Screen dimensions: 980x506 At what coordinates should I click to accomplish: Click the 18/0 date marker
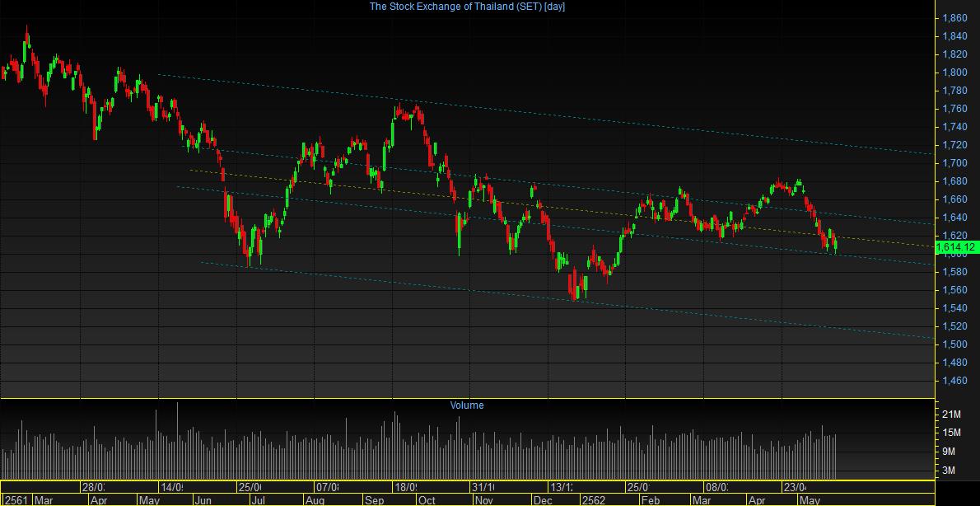point(405,486)
